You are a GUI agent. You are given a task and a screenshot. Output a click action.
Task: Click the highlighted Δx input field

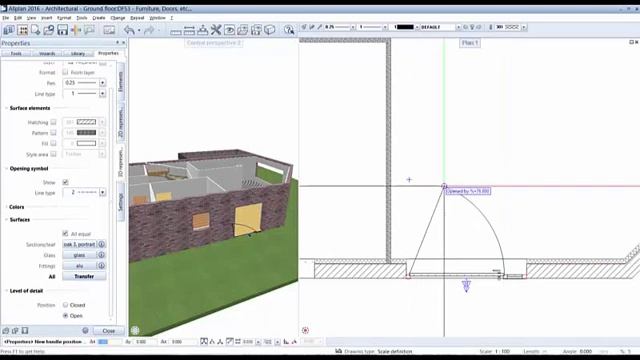(x=109, y=341)
